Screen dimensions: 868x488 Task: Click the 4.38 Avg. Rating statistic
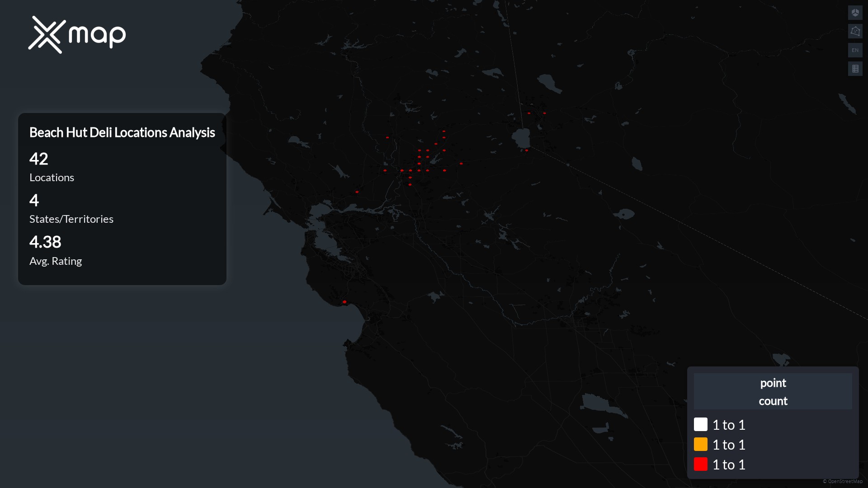pyautogui.click(x=45, y=242)
